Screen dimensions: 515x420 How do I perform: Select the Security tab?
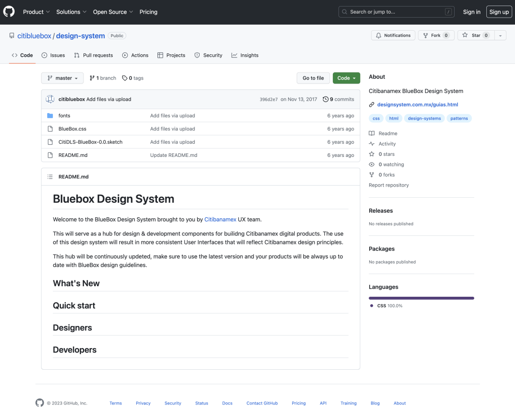(208, 55)
